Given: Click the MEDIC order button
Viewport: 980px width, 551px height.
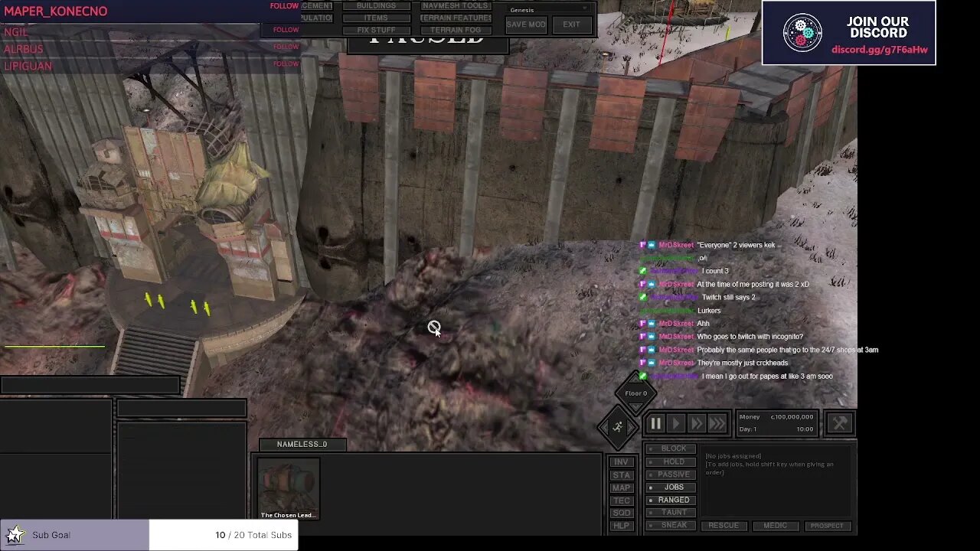Looking at the screenshot, I should (x=775, y=526).
